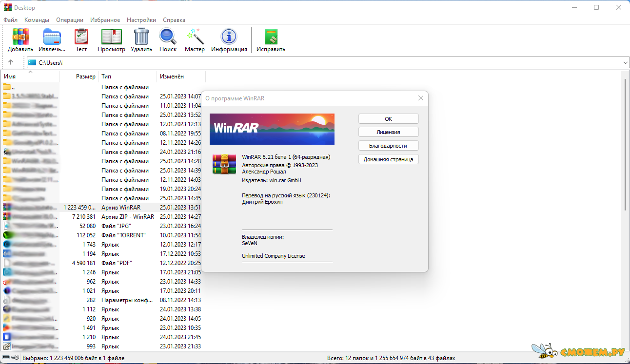Close the О программе WinRAR dialog
630x364 pixels.
pos(421,98)
